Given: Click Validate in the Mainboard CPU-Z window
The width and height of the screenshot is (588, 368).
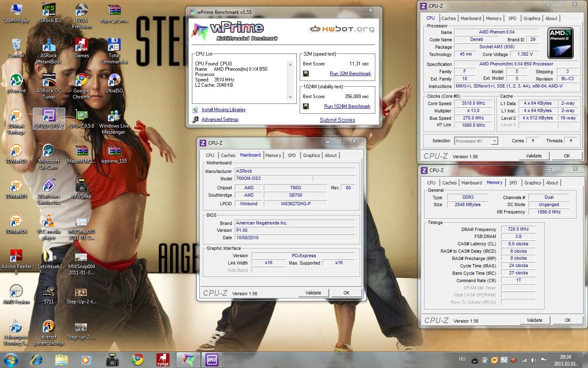Looking at the screenshot, I should pyautogui.click(x=313, y=293).
